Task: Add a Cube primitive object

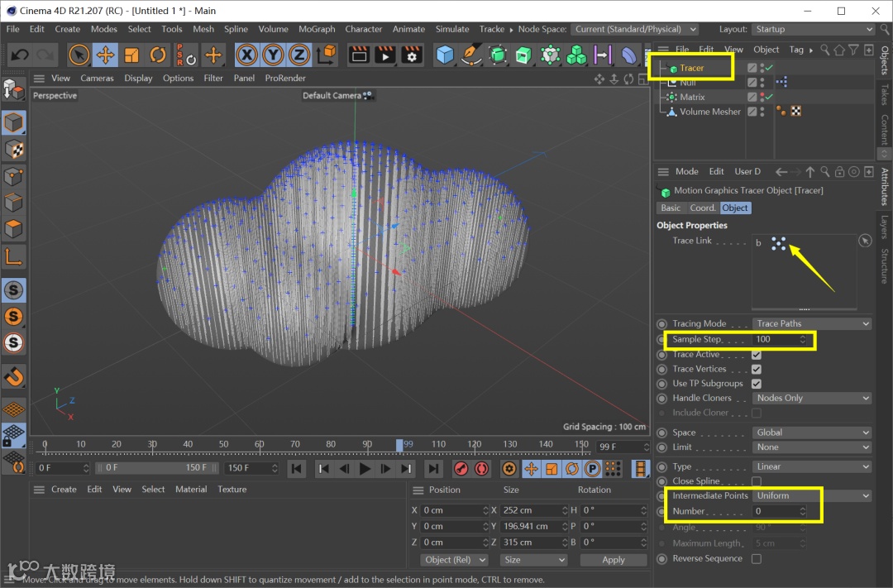Action: pos(446,55)
